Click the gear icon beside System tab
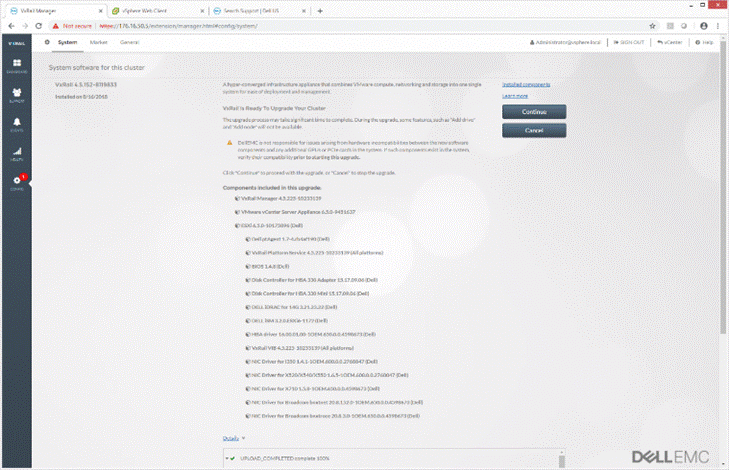The height and width of the screenshot is (470, 729). click(x=47, y=42)
